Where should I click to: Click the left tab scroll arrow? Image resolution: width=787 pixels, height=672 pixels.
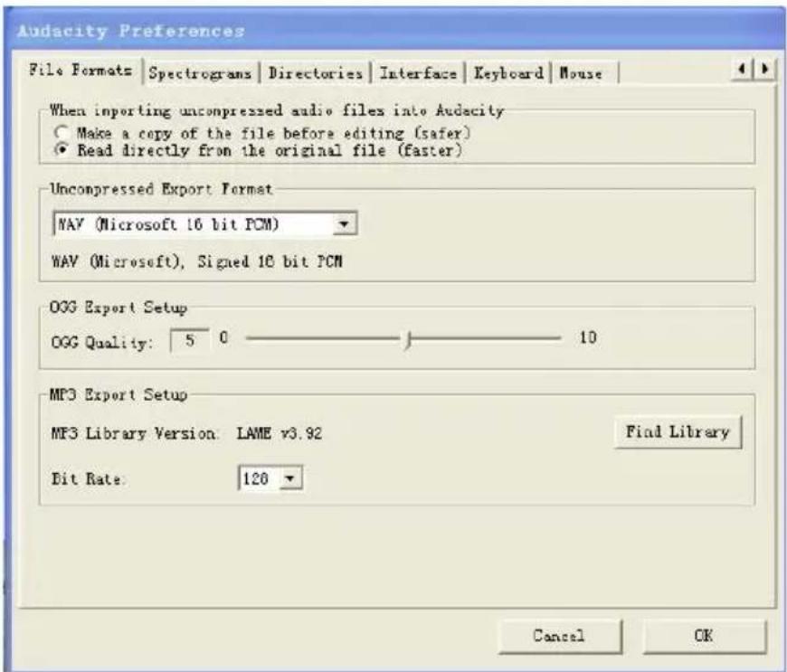coord(742,68)
